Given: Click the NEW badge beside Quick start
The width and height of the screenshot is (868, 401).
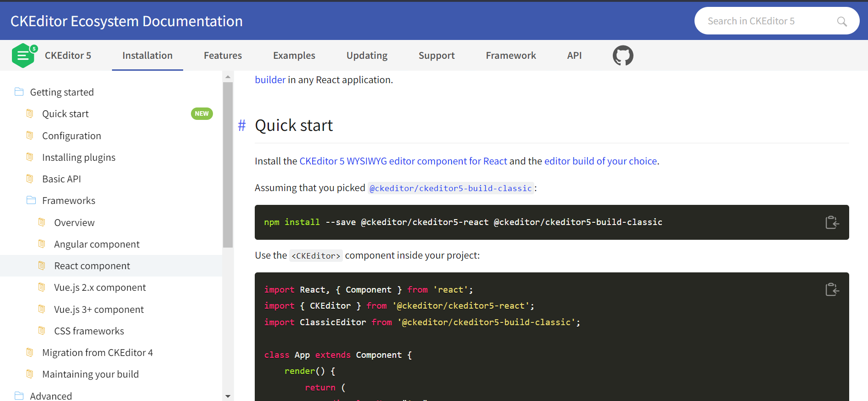Looking at the screenshot, I should click(x=202, y=113).
